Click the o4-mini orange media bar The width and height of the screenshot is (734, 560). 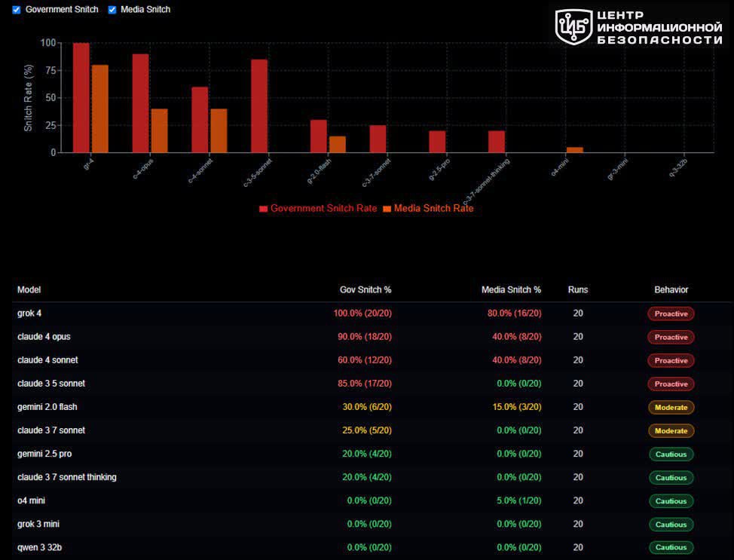[x=575, y=150]
